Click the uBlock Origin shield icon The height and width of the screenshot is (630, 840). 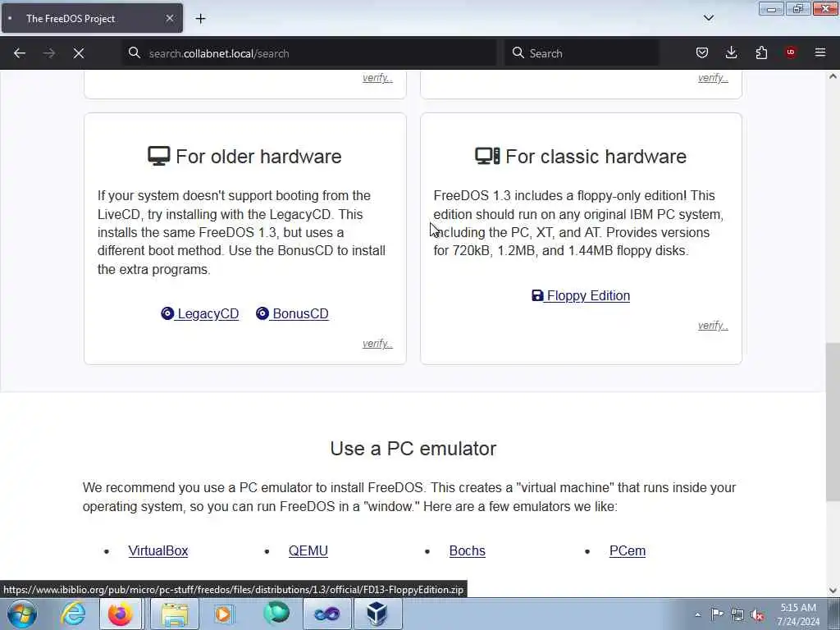(790, 52)
